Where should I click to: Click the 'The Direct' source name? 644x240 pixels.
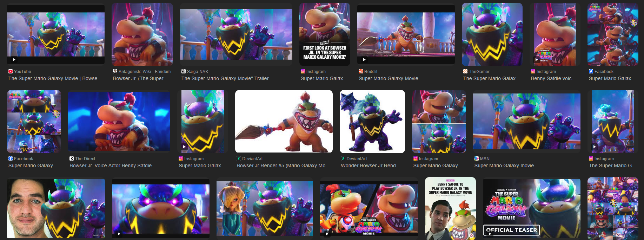(85, 158)
